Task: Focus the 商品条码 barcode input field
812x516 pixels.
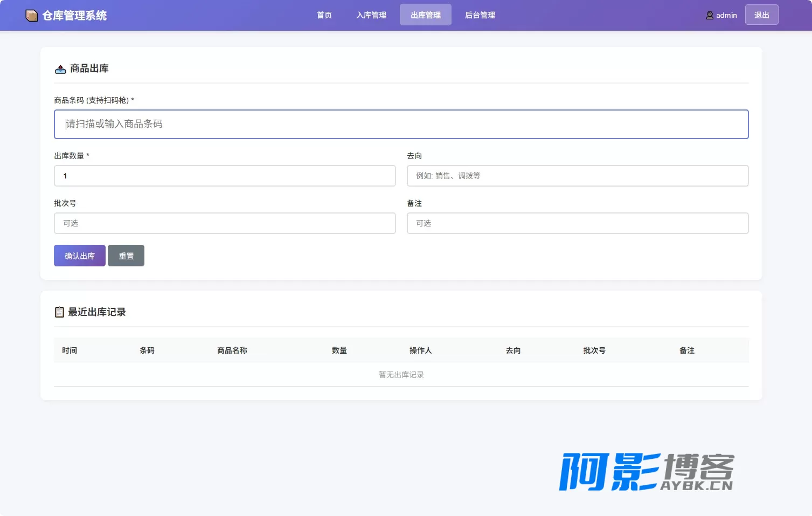Action: 401,124
